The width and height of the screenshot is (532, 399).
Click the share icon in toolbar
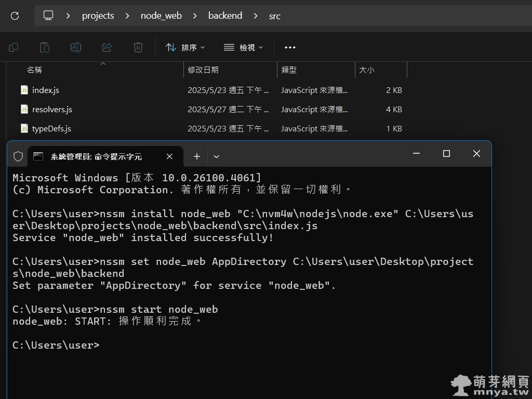[x=107, y=47]
